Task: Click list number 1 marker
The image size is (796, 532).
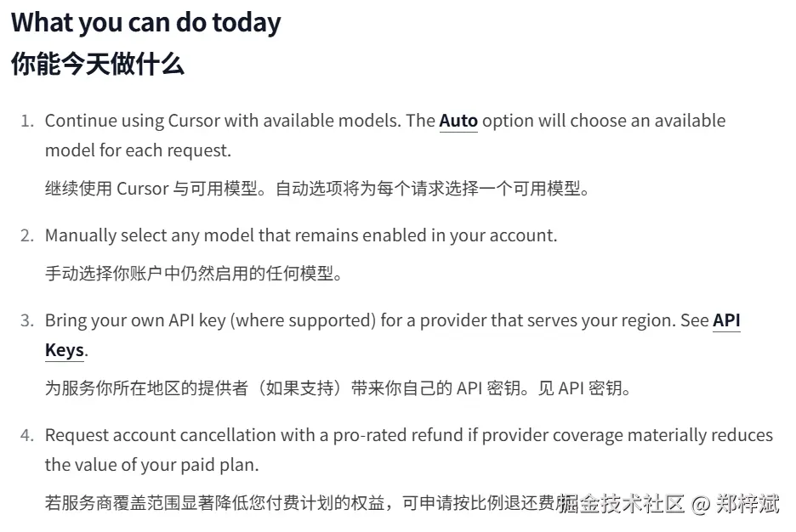Action: pyautogui.click(x=27, y=121)
